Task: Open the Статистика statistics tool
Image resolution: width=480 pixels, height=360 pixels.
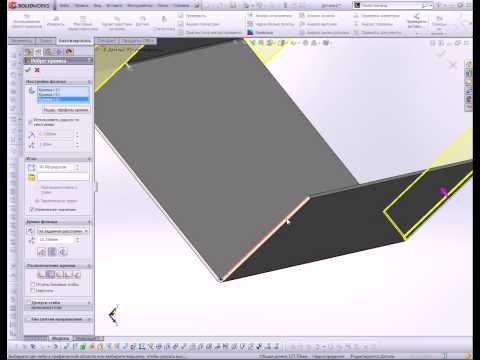Action: [x=164, y=23]
